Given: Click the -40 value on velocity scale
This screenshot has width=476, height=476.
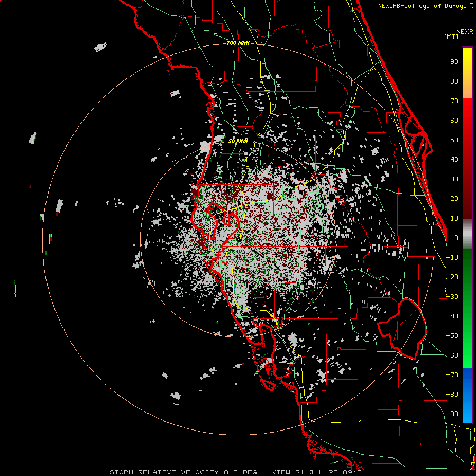Looking at the screenshot, I should point(452,316).
